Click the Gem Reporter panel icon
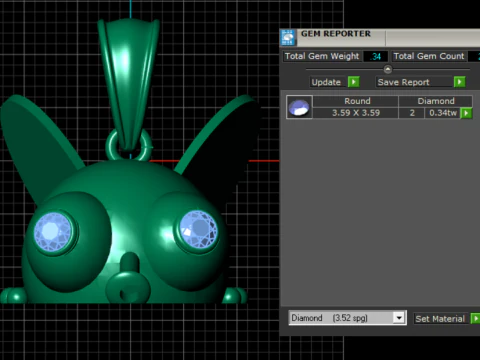Image resolution: width=480 pixels, height=360 pixels. [x=288, y=37]
